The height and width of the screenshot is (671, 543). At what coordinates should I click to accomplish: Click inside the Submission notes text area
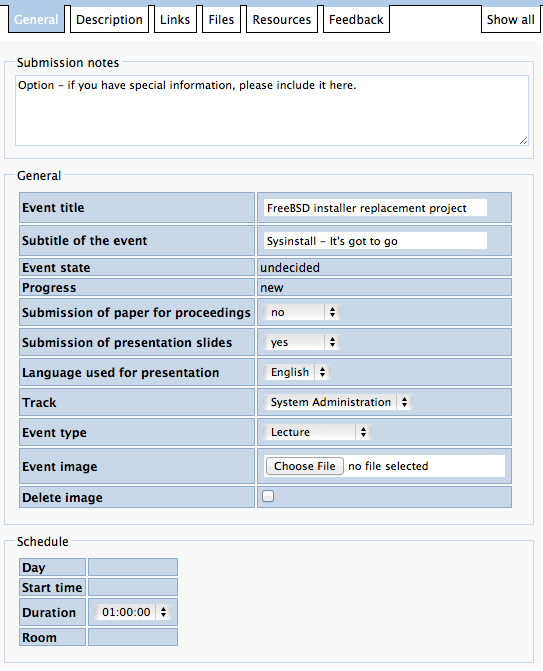272,110
